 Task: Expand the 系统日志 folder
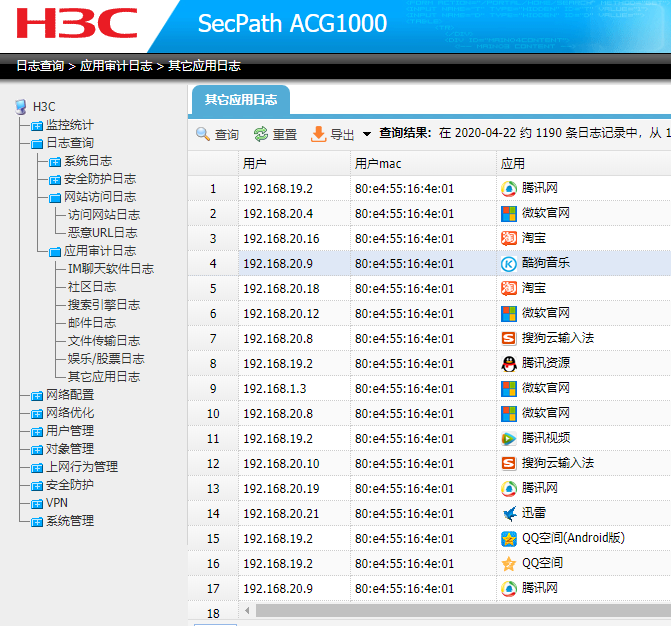point(55,162)
